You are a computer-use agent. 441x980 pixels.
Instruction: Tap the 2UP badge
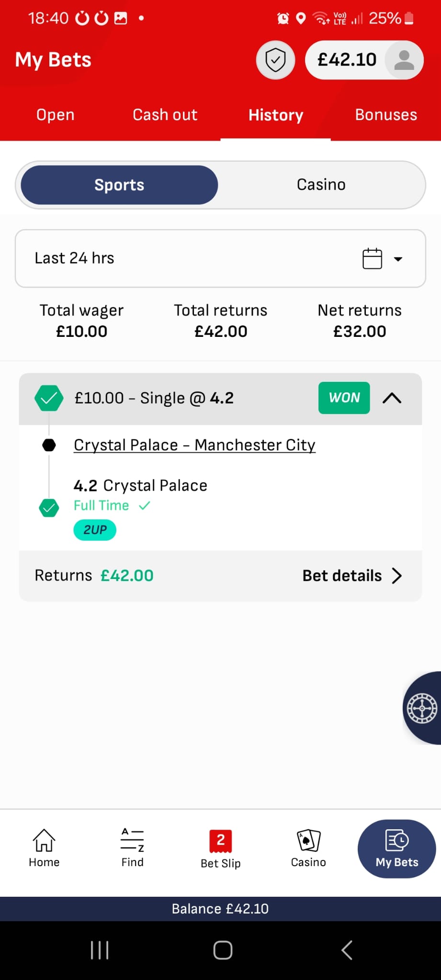tap(95, 530)
